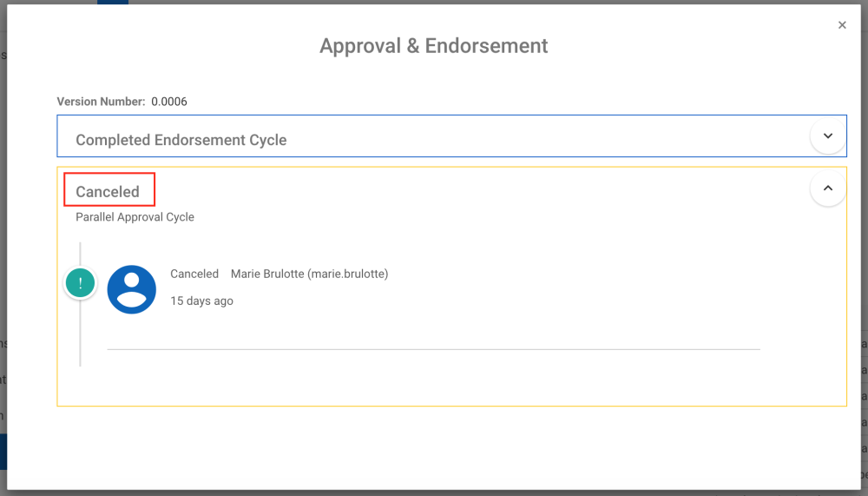868x496 pixels.
Task: Click the vertical timeline line below status icon
Action: 80,334
